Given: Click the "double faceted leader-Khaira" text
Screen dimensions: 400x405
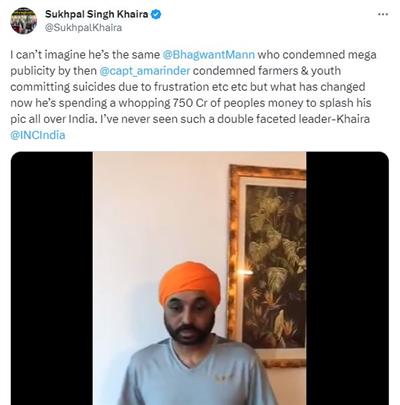Looking at the screenshot, I should (x=293, y=119).
